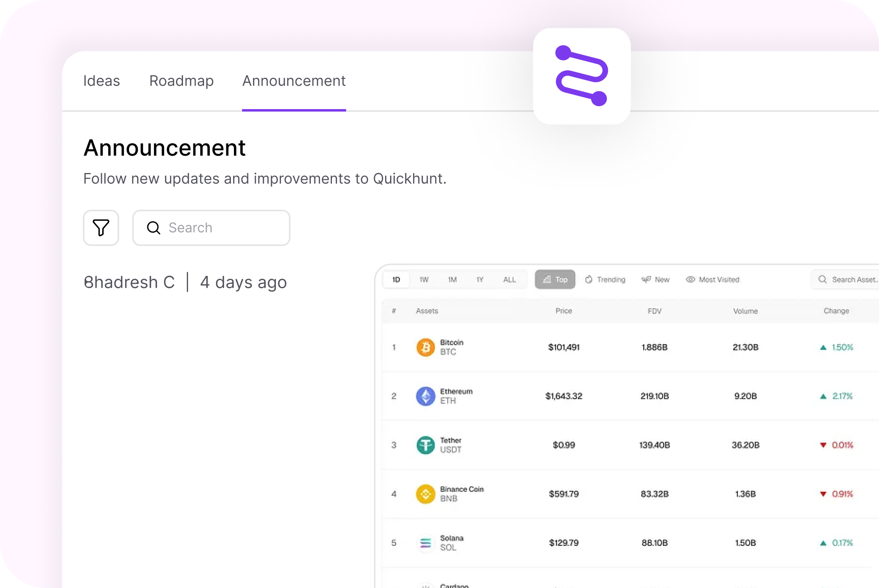Click Solana change 0.17%

point(843,543)
